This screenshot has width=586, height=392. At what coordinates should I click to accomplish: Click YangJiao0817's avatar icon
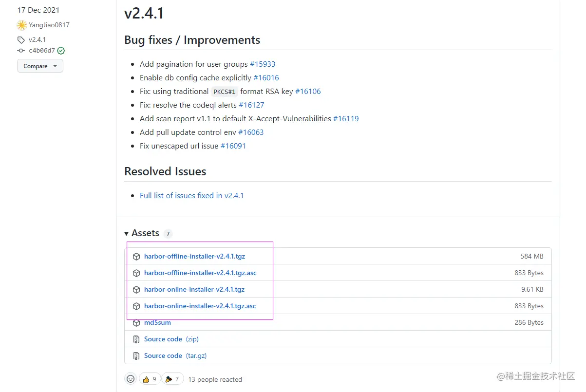(x=21, y=25)
